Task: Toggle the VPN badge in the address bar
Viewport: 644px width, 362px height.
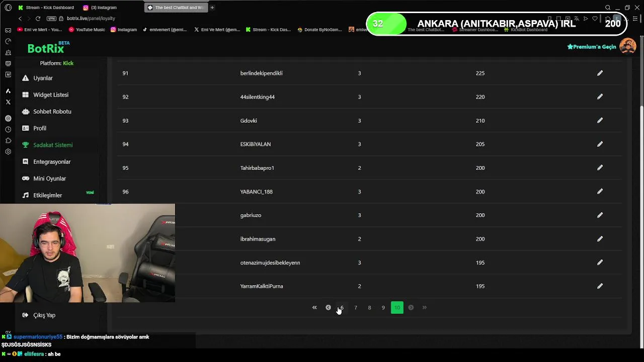Action: tap(51, 18)
